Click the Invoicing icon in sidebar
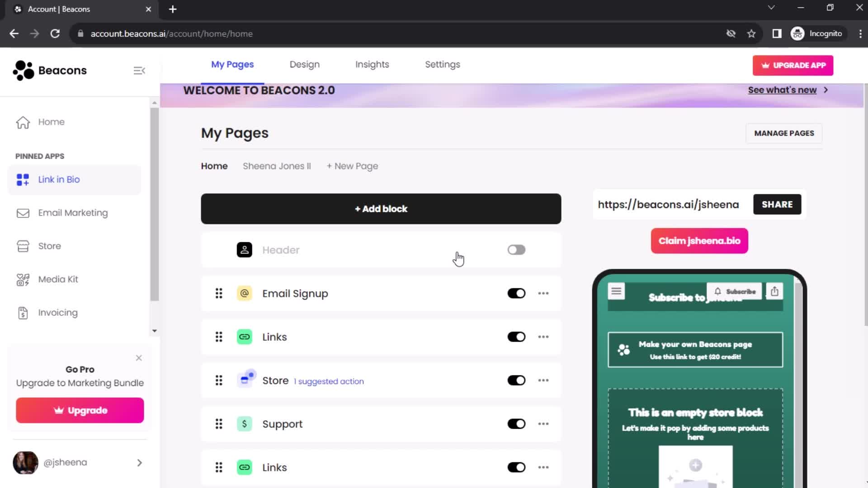This screenshot has height=488, width=868. (22, 312)
